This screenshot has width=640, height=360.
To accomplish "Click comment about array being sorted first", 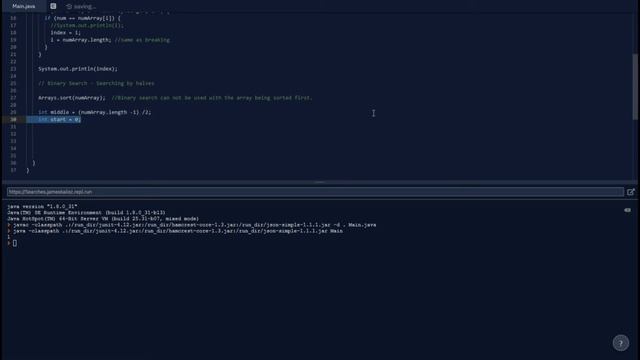I will click(212, 98).
